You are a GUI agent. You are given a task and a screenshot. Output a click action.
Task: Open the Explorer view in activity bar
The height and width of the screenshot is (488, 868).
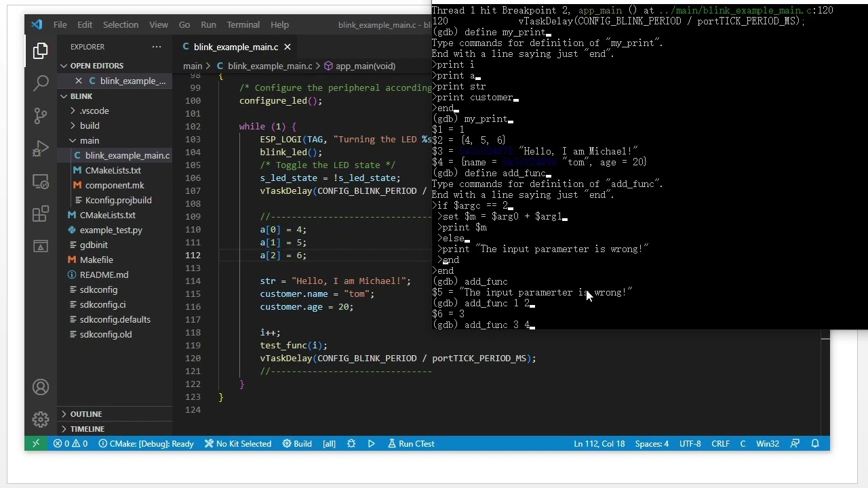click(x=41, y=50)
